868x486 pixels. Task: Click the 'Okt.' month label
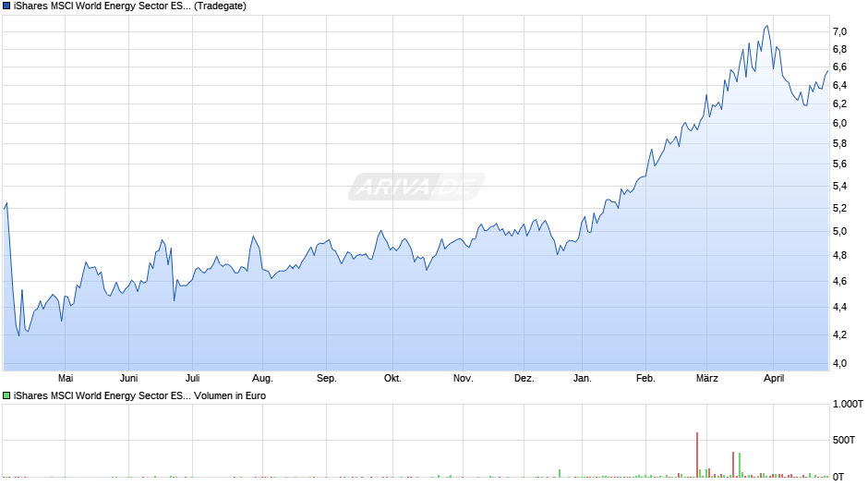coord(392,378)
